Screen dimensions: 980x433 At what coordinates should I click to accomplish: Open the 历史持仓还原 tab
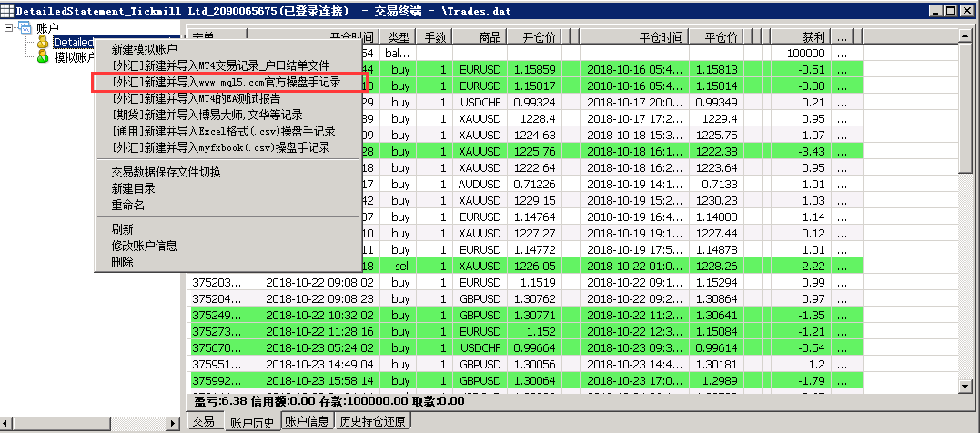click(x=373, y=421)
